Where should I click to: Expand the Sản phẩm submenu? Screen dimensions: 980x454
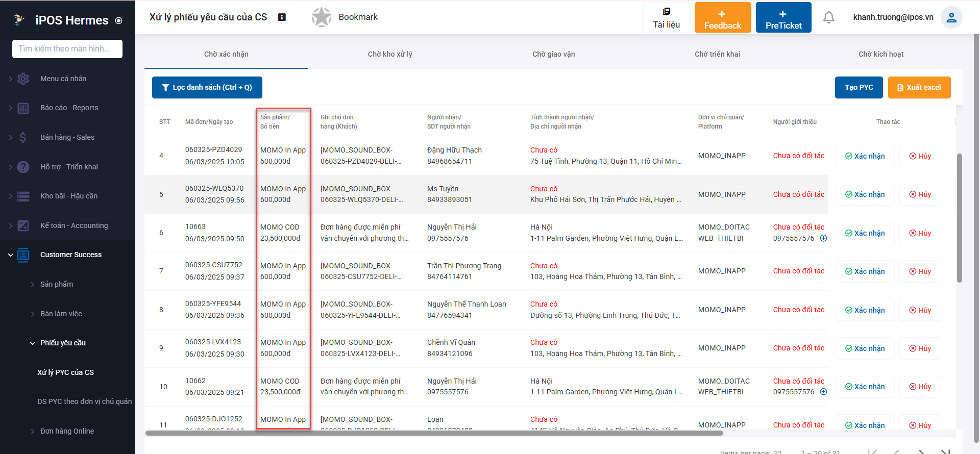(x=33, y=285)
